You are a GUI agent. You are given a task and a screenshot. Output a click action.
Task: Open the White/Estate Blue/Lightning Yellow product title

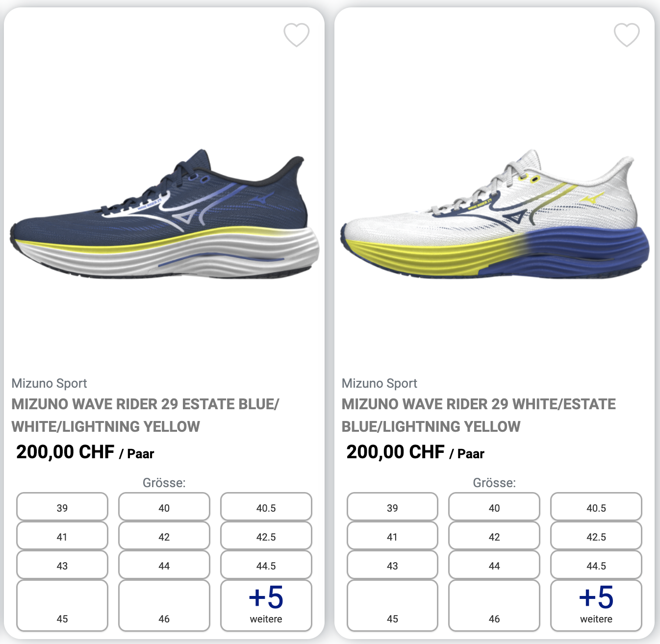tap(479, 415)
